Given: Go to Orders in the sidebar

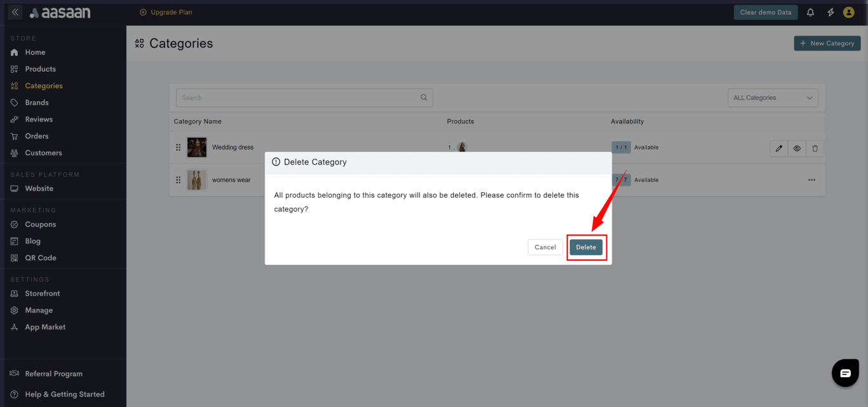Looking at the screenshot, I should click(36, 136).
